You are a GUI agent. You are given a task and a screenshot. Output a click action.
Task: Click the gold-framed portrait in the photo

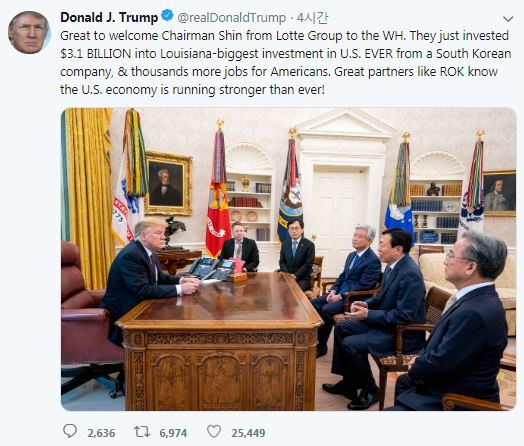pos(168,183)
